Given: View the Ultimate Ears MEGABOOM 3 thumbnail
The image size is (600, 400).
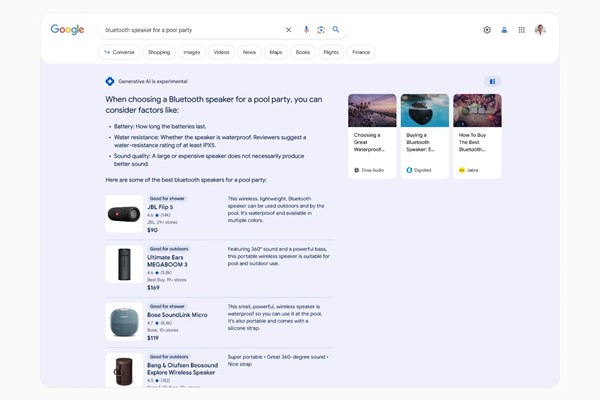Looking at the screenshot, I should pyautogui.click(x=124, y=264).
